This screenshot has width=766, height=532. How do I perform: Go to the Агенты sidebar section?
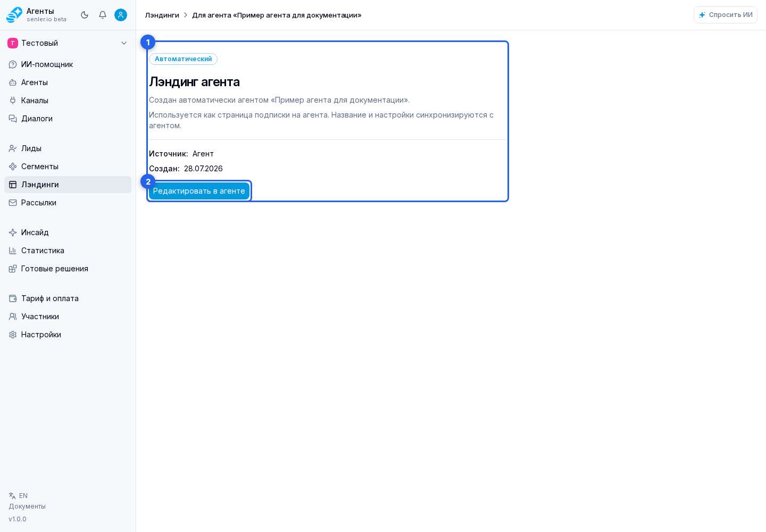coord(68,82)
